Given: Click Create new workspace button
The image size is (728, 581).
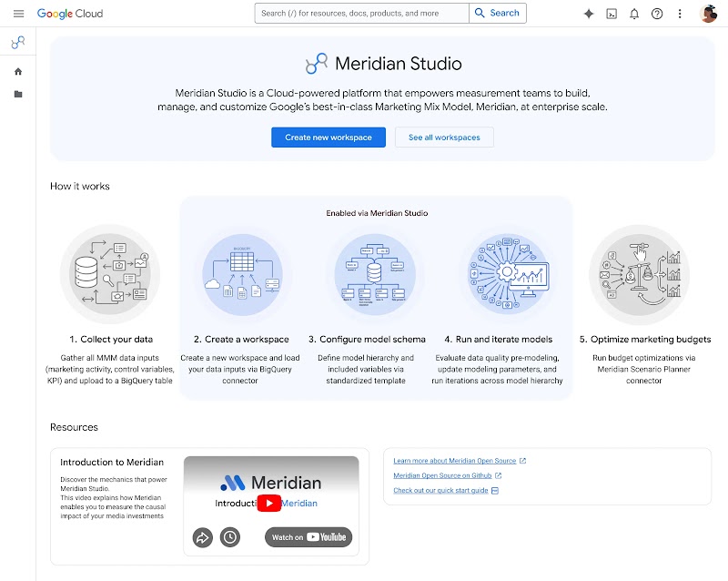Looking at the screenshot, I should click(x=329, y=138).
